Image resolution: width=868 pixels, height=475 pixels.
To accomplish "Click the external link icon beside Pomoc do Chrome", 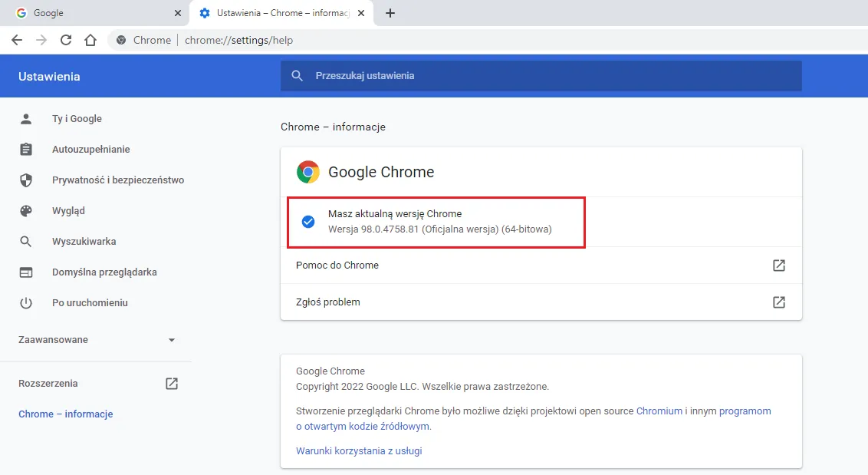I will (778, 266).
